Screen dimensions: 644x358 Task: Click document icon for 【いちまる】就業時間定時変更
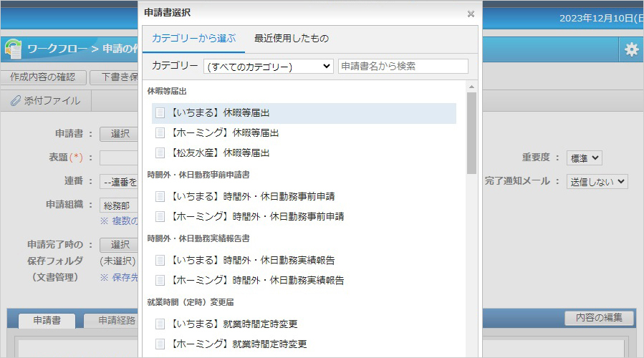tap(160, 324)
